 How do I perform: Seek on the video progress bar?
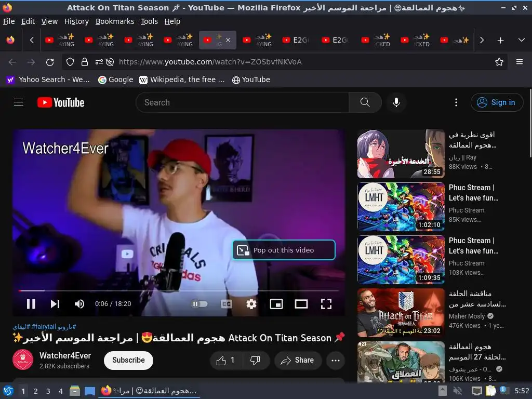179,290
